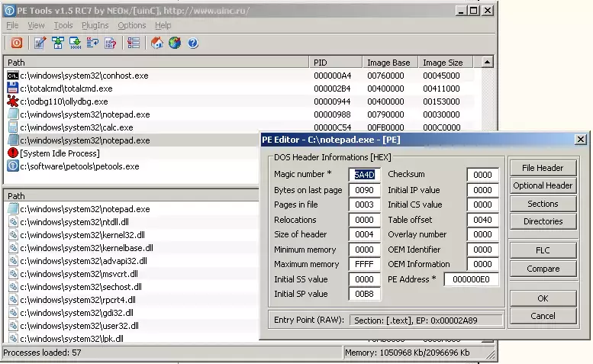
Task: Click the DLL icon beside advapi32.dll
Action: tap(13, 261)
